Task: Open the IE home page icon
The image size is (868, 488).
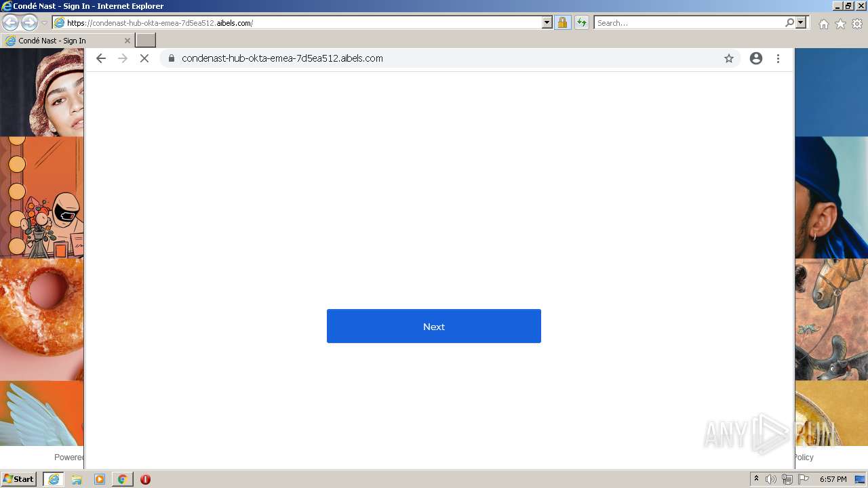Action: tap(823, 24)
